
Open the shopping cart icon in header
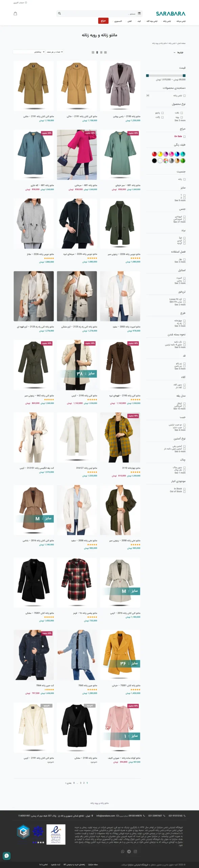click(x=15, y=14)
